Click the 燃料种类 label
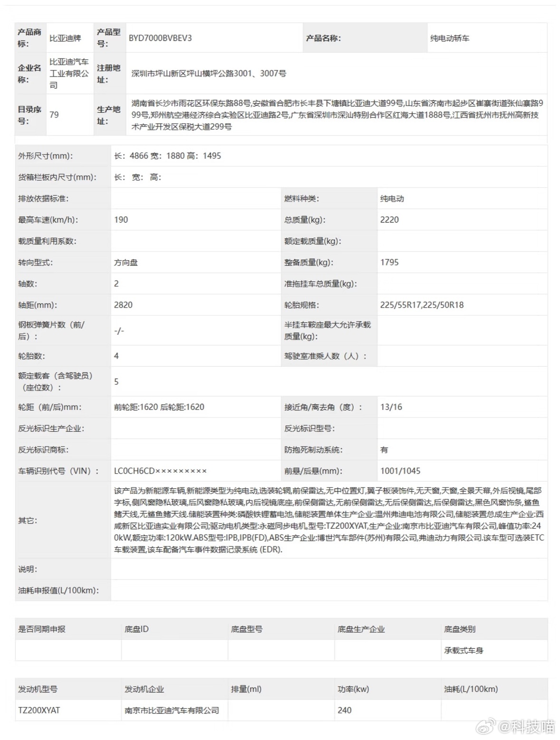 pyautogui.click(x=302, y=198)
